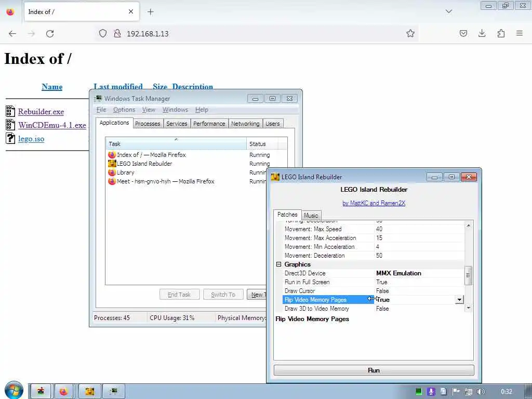Screen dimensions: 532x399
Task: Click the Run button in Rebuilder
Action: (374, 370)
